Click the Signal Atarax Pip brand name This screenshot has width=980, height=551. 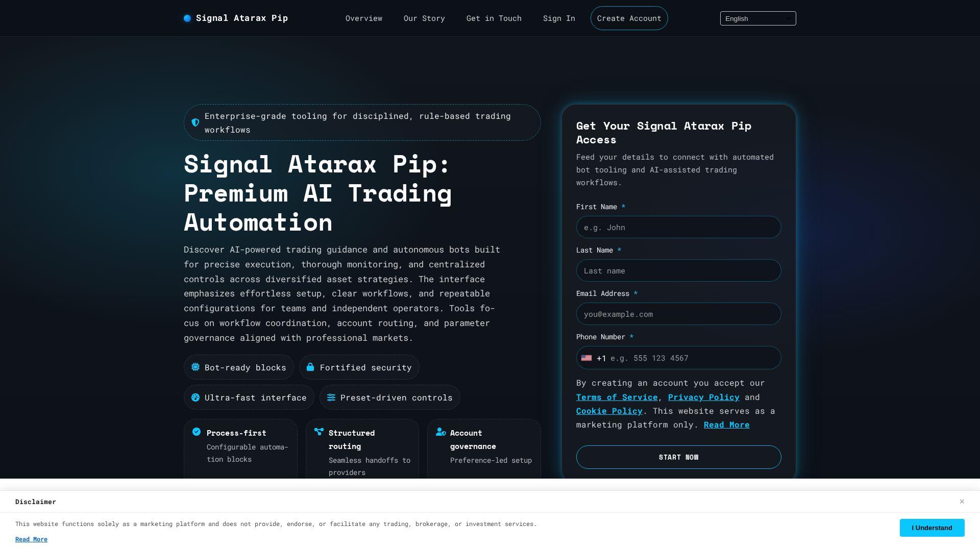(x=242, y=18)
